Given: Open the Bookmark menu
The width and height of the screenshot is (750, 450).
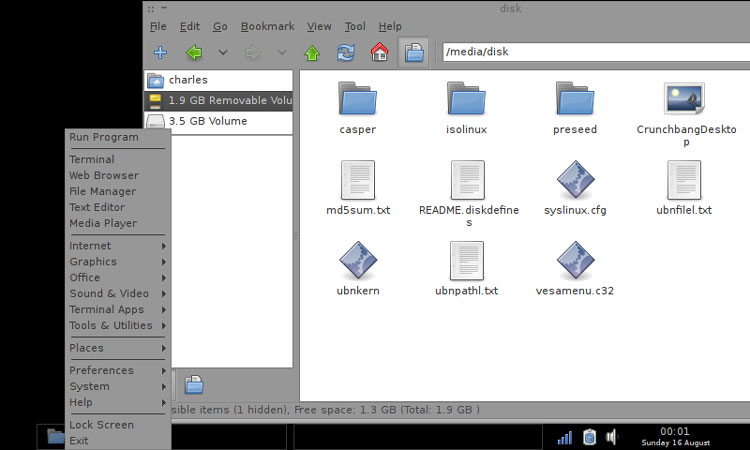Looking at the screenshot, I should click(x=267, y=26).
